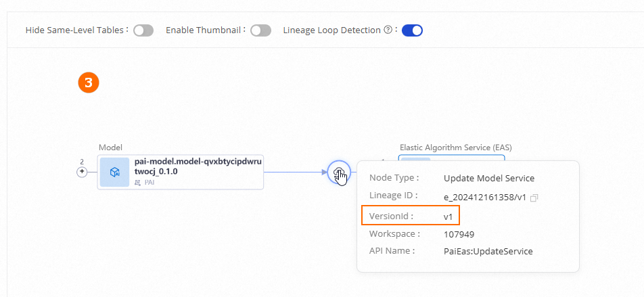The image size is (644, 297).
Task: Click the Workspace value 107949
Action: 459,234
